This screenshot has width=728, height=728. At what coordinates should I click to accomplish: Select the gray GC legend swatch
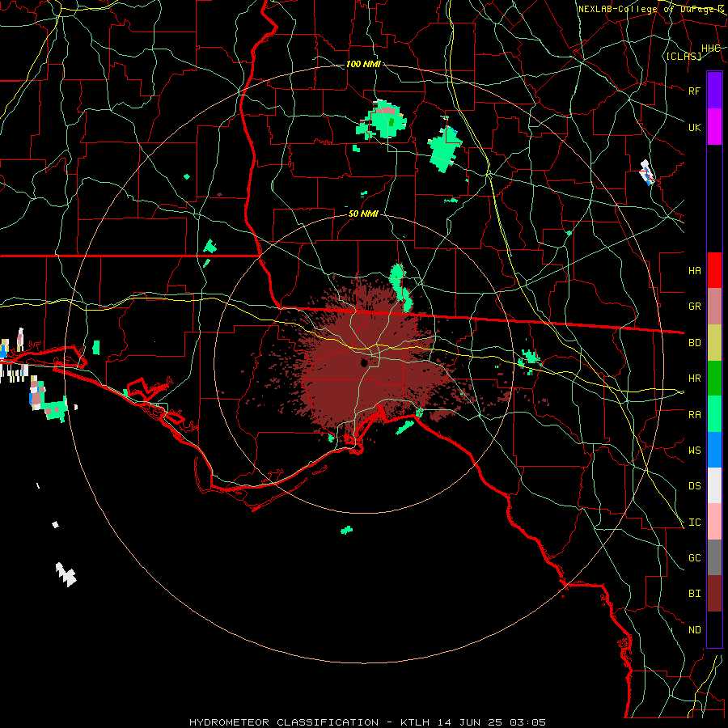point(714,557)
